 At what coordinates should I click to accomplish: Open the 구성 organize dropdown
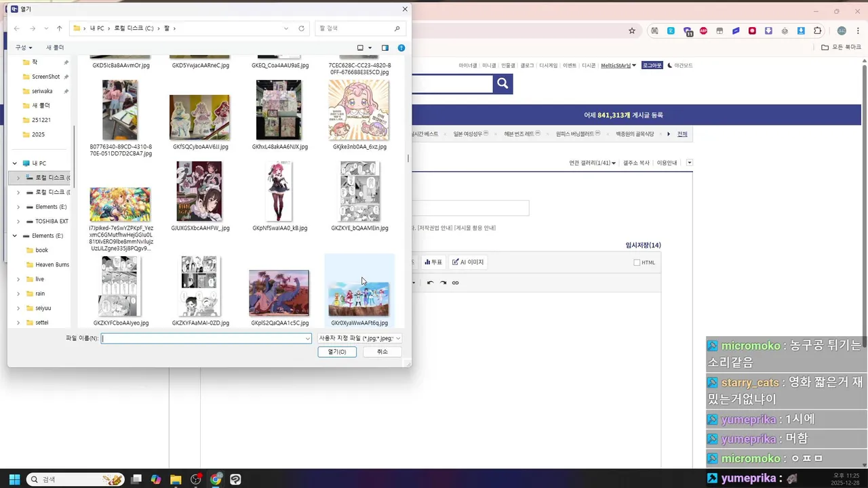pos(24,47)
